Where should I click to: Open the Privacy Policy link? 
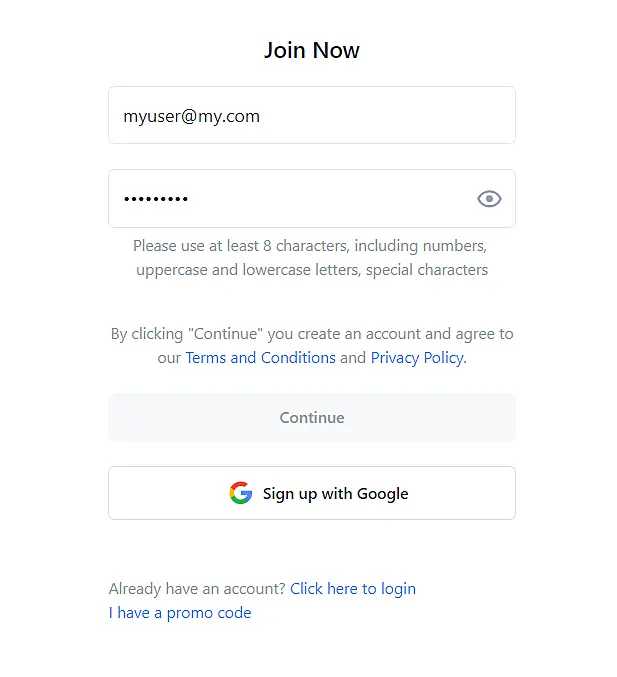point(416,358)
